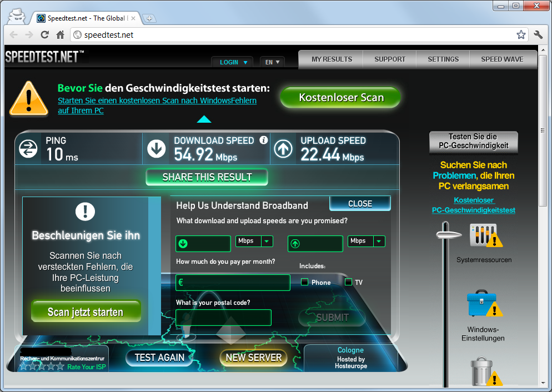Check the Phone checkbox
Screen dimensions: 552x392
(x=304, y=282)
